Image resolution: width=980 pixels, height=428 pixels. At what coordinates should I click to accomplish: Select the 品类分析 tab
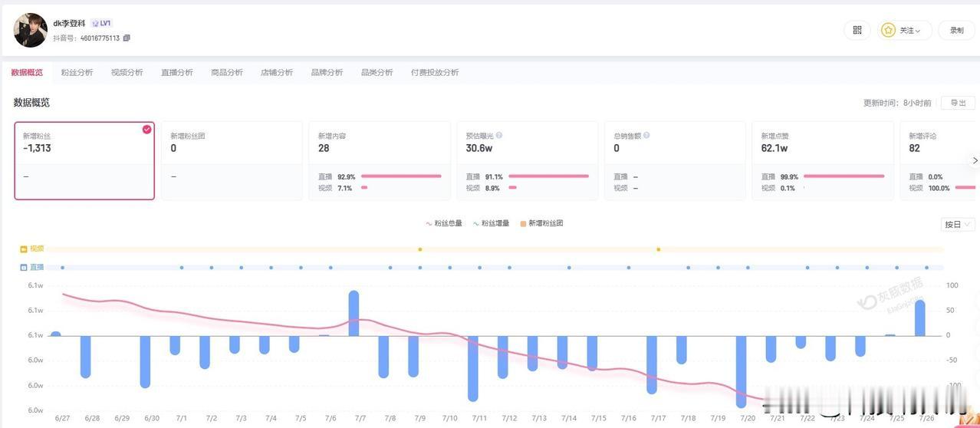coord(377,72)
